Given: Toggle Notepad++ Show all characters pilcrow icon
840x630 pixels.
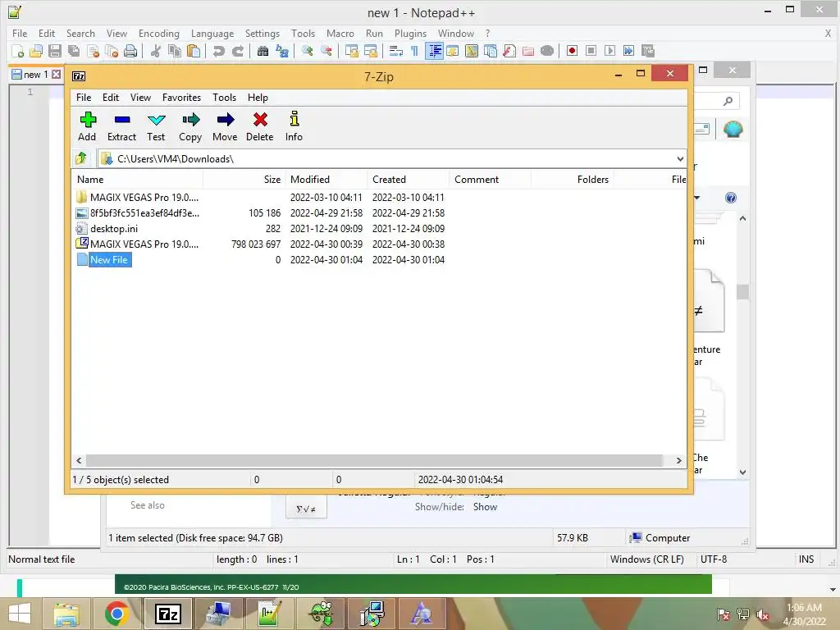Looking at the screenshot, I should coord(414,51).
